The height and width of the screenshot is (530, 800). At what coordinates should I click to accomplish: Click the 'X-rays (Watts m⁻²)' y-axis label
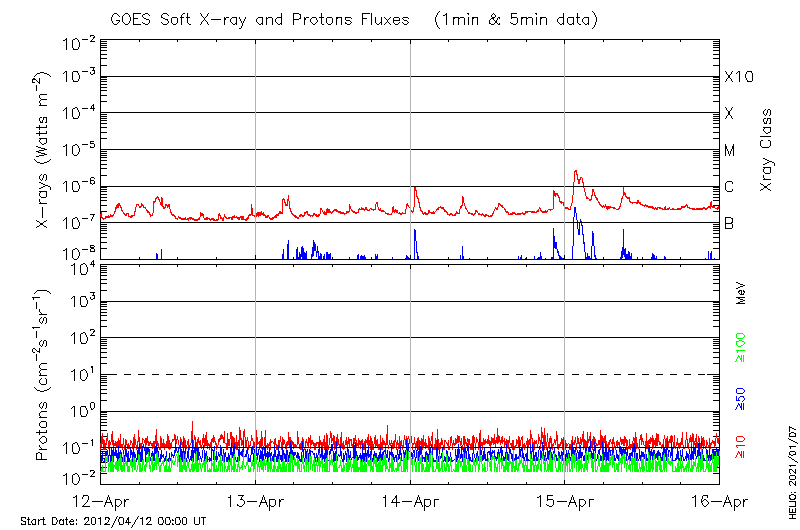pyautogui.click(x=43, y=148)
